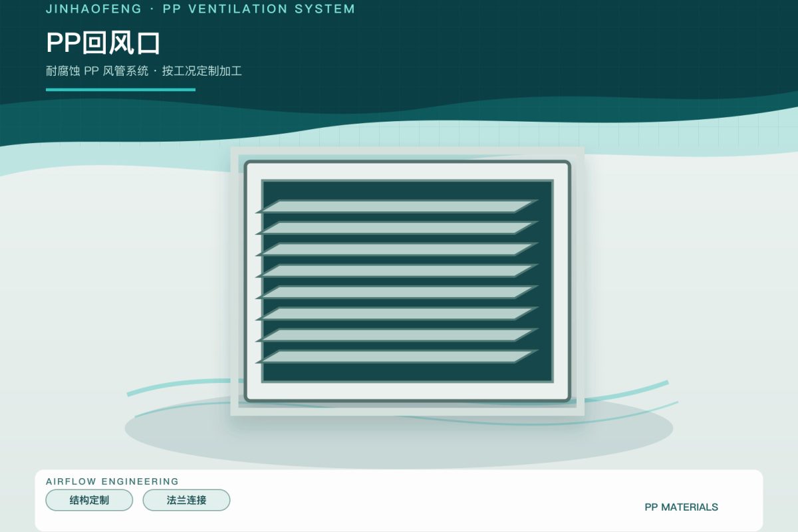Click the AIRFLOW ENGINEERING heading
798x532 pixels.
(x=112, y=481)
